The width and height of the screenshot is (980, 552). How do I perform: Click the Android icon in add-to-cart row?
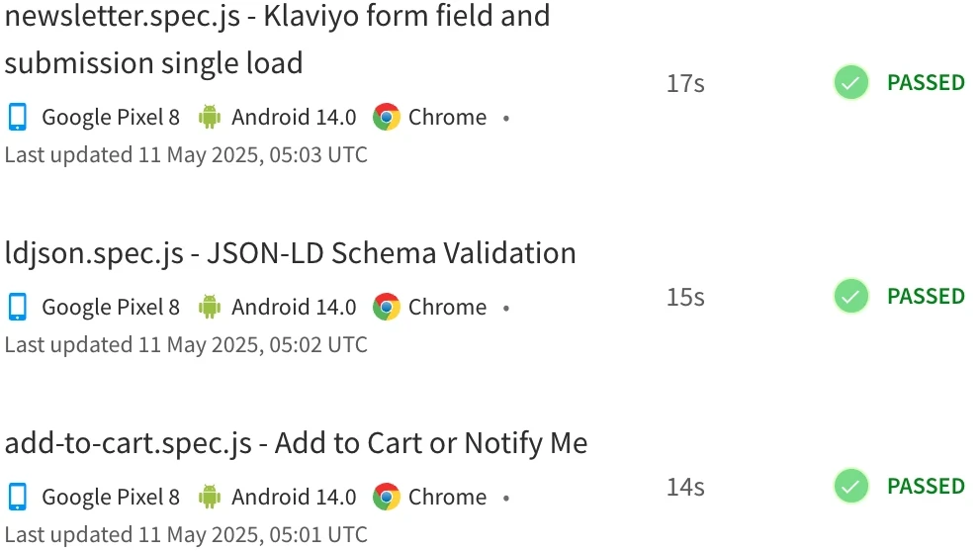pyautogui.click(x=210, y=497)
